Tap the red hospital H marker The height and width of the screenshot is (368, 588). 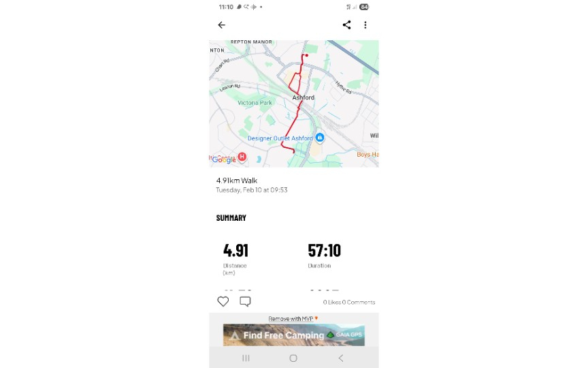pyautogui.click(x=242, y=157)
